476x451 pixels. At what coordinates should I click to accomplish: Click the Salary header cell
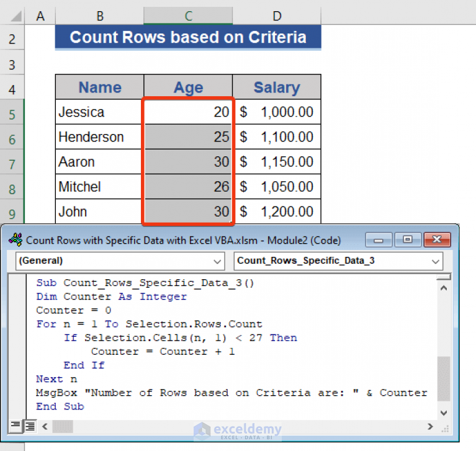277,87
